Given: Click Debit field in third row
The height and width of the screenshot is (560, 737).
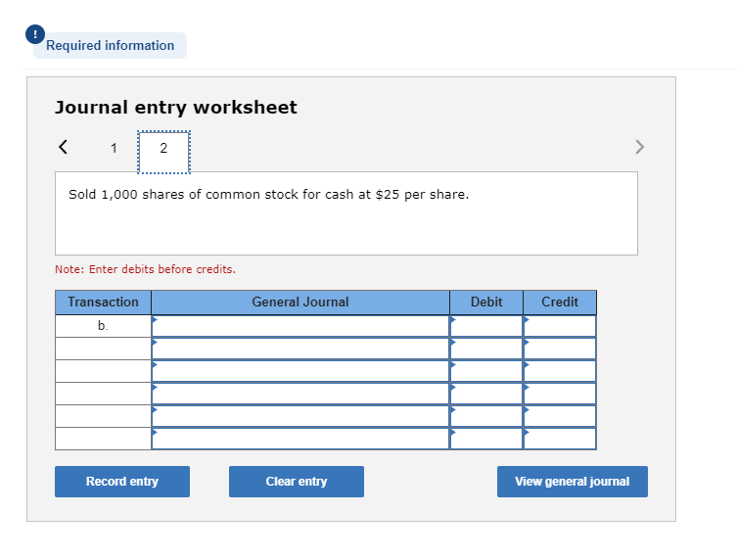Looking at the screenshot, I should click(486, 371).
